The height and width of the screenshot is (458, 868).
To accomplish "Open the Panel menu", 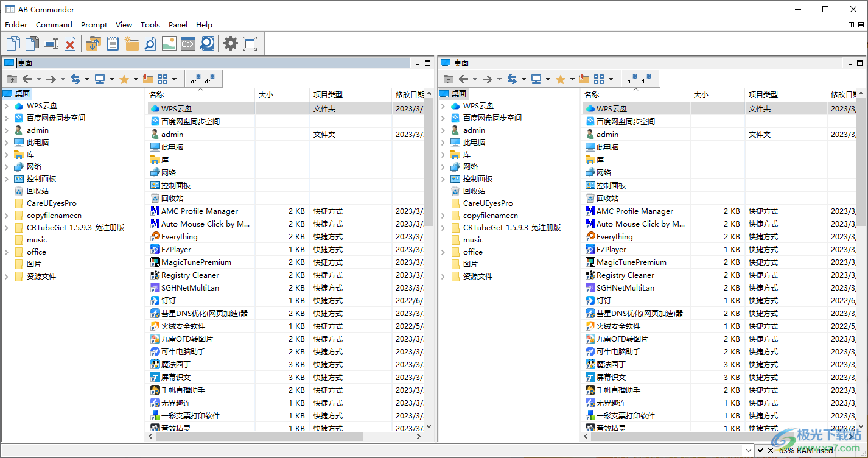I will (x=178, y=25).
